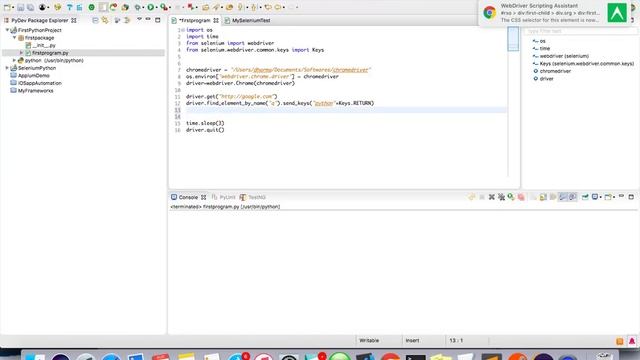
Task: Click the Save toolbar icon
Action: coord(20,7)
